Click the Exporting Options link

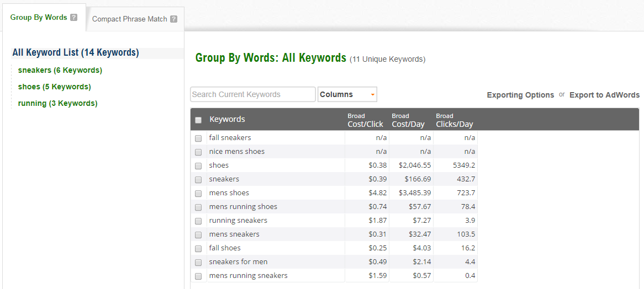click(520, 95)
